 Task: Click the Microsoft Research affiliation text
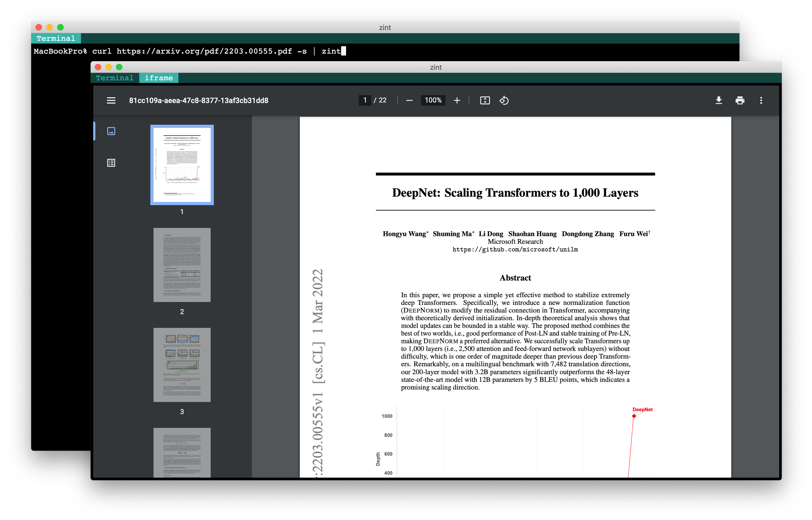[x=515, y=242]
